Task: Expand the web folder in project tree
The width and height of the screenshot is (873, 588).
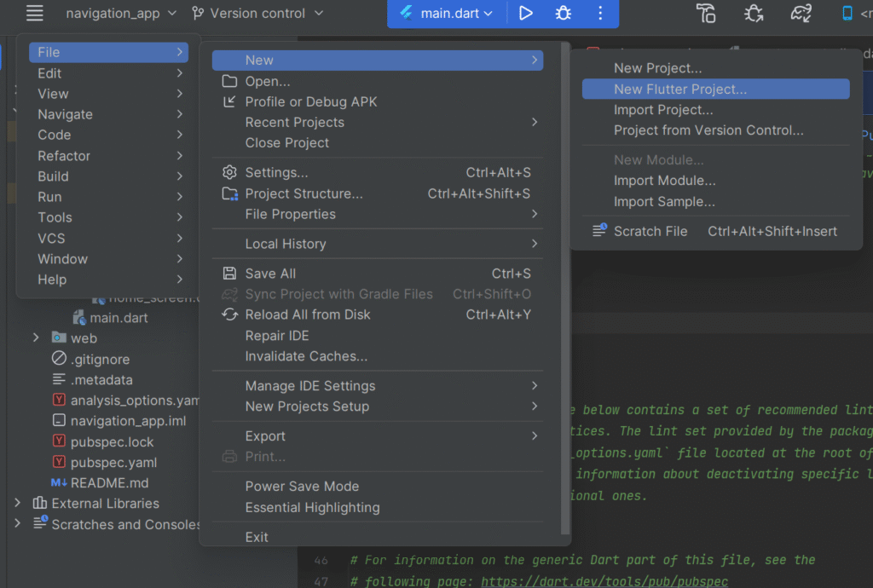Action: coord(36,338)
